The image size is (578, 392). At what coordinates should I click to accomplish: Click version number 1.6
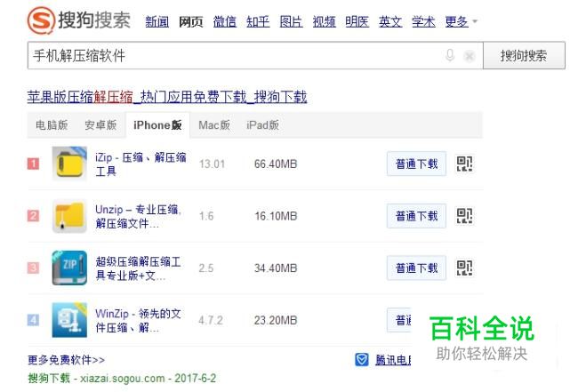tap(206, 216)
